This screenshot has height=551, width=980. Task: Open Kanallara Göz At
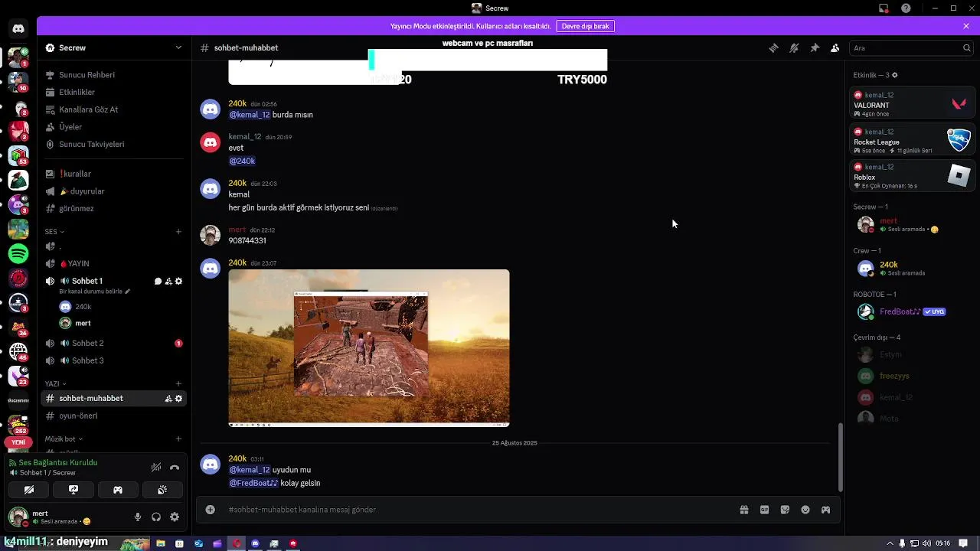pyautogui.click(x=114, y=109)
